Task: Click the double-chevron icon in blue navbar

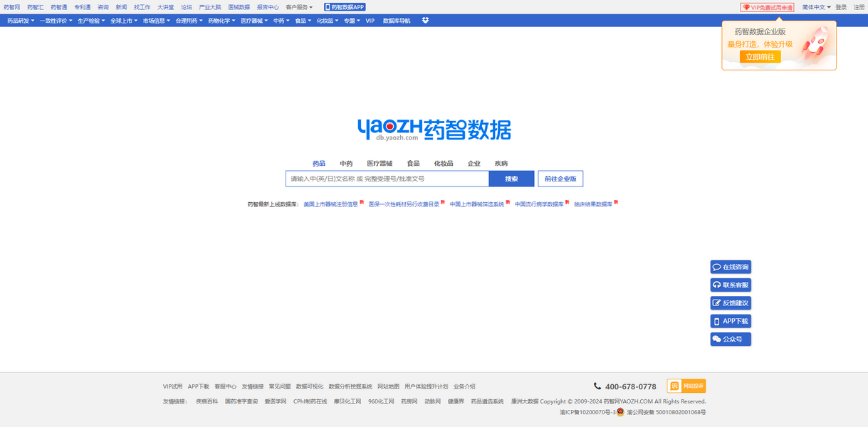Action: pyautogui.click(x=425, y=21)
